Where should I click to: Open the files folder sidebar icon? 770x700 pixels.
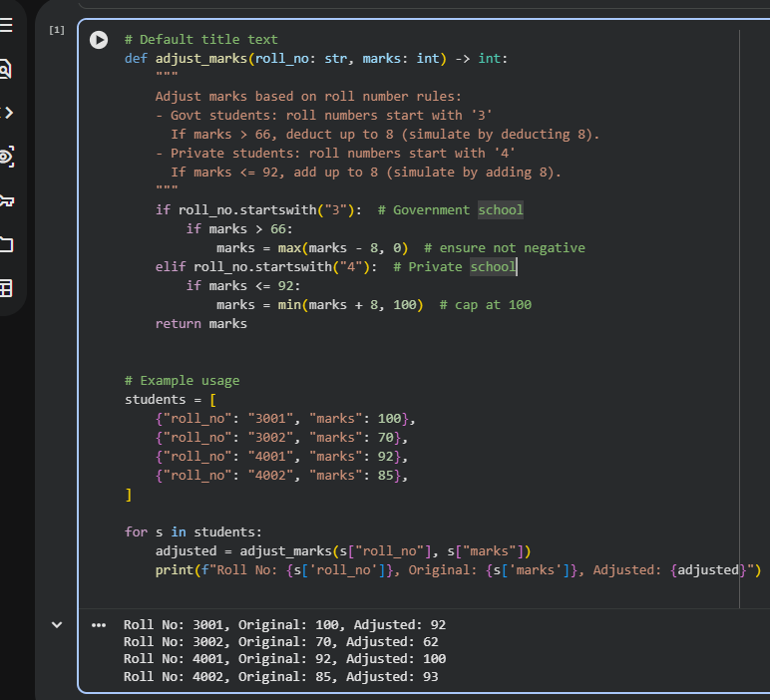click(x=6, y=244)
